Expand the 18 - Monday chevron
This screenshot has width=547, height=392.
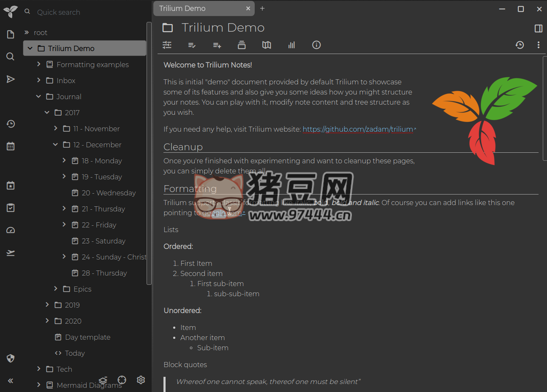(x=64, y=160)
